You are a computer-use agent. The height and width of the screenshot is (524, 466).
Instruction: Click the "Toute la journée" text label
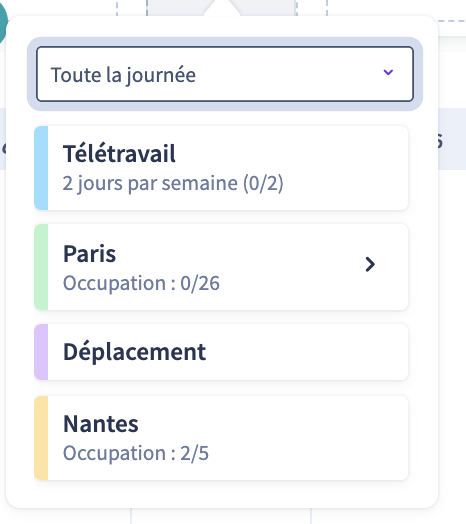click(123, 76)
